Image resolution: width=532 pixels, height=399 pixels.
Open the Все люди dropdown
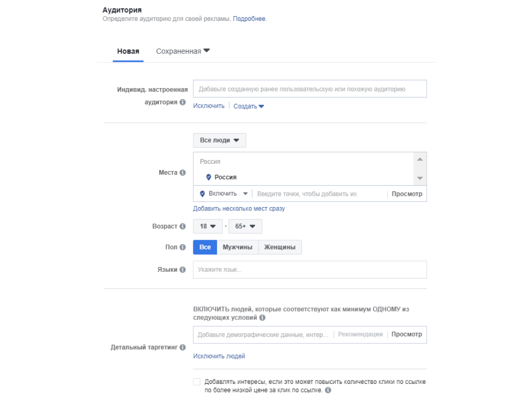pyautogui.click(x=220, y=140)
